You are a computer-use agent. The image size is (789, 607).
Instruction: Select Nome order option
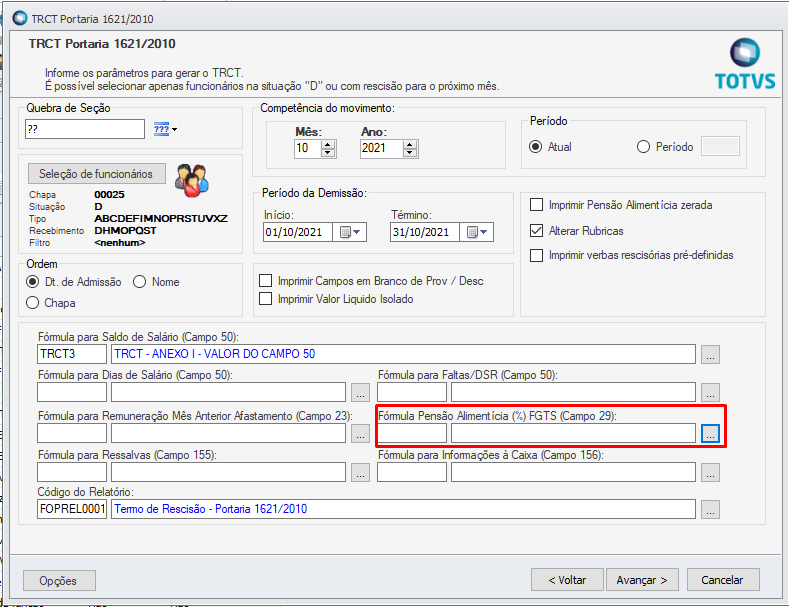pos(139,281)
